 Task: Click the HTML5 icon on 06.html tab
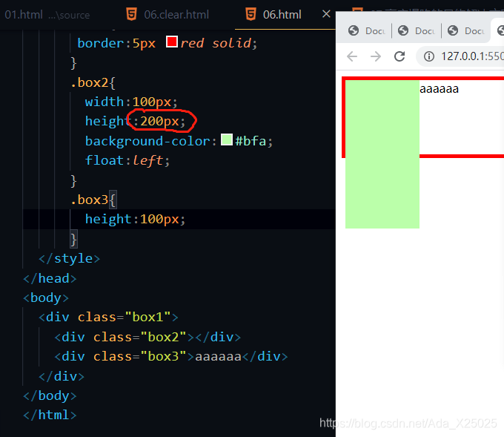click(251, 15)
